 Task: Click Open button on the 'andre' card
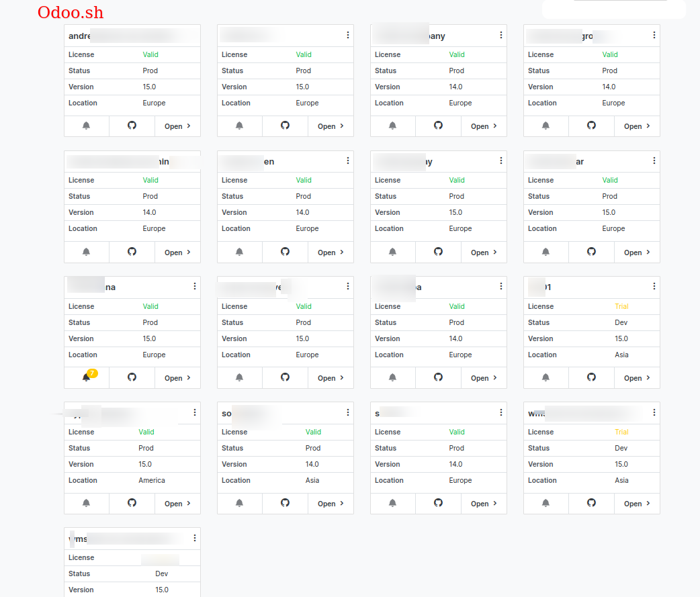177,126
